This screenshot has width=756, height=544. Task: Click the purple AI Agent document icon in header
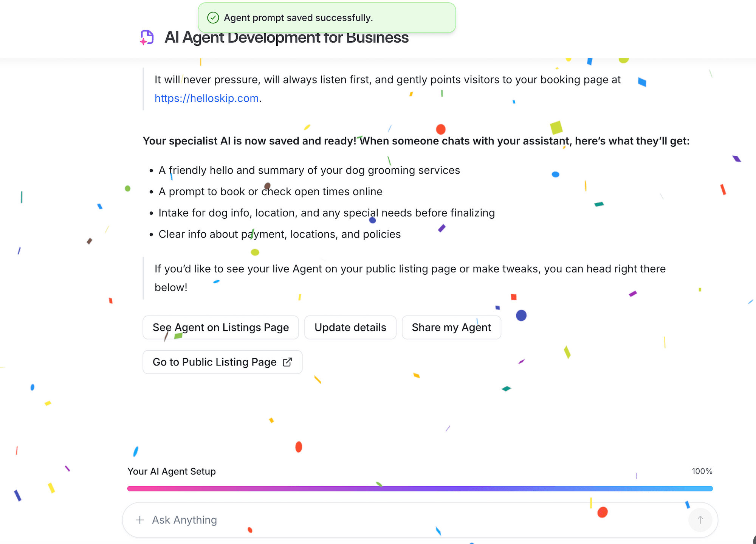147,37
